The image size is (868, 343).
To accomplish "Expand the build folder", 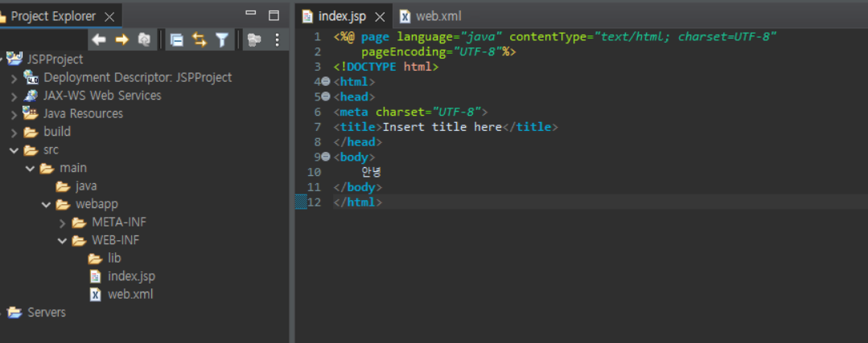I will tap(14, 133).
